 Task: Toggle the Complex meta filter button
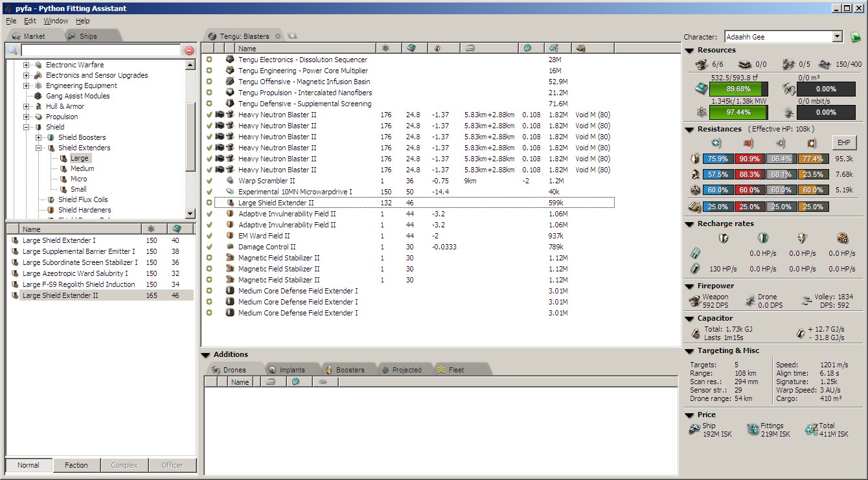[x=124, y=465]
